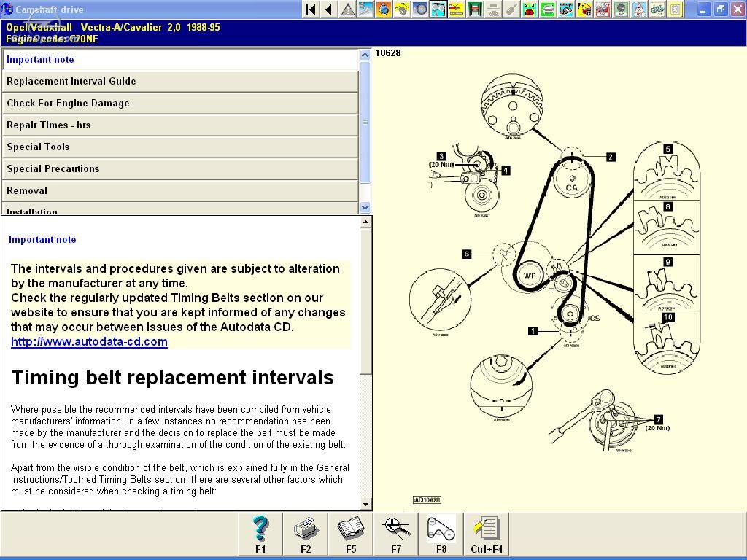747x560 pixels.
Task: Open the green A/C toolbar icon
Action: click(x=621, y=9)
